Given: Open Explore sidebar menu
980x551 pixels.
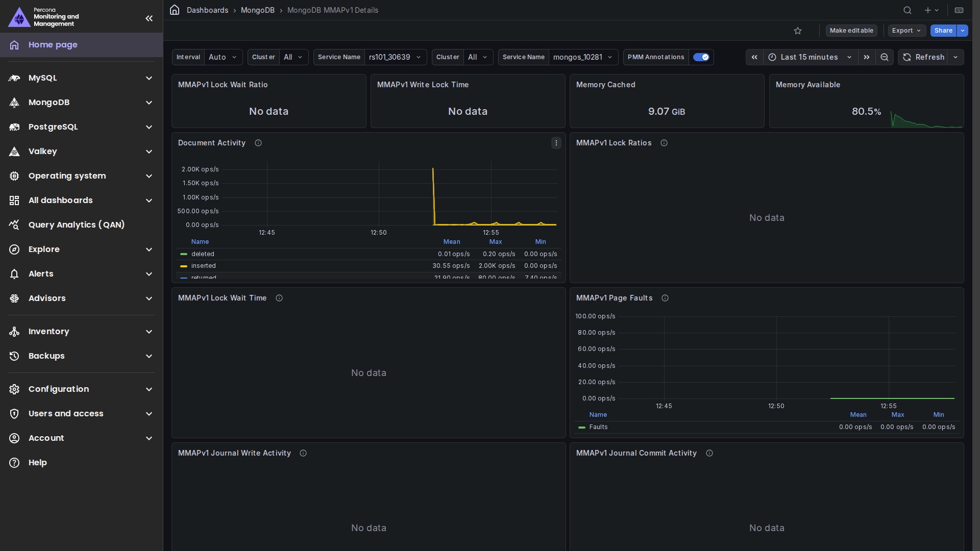Looking at the screenshot, I should coord(82,249).
